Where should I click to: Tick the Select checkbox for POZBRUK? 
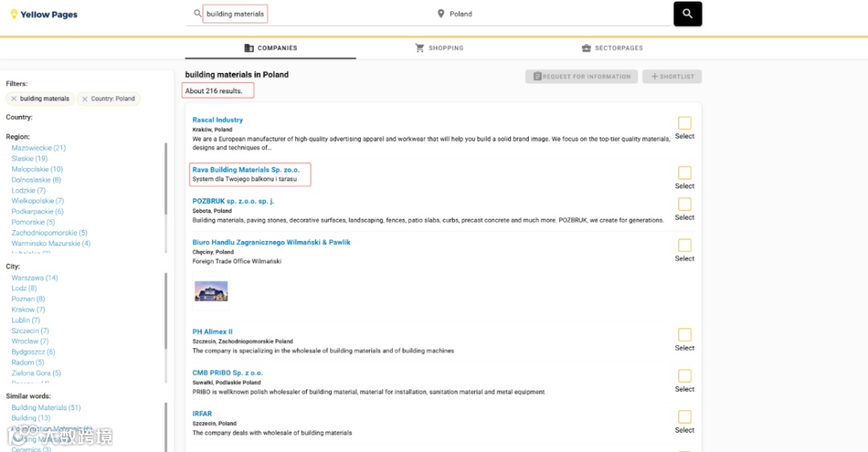click(685, 203)
